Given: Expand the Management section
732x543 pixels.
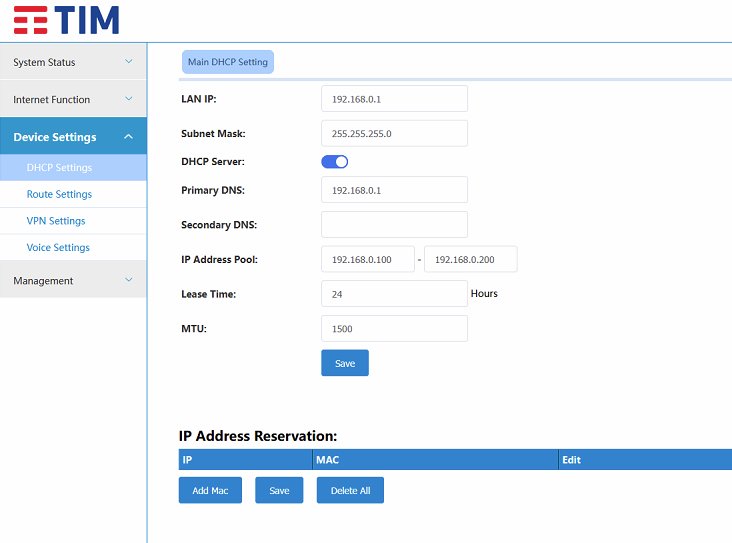Looking at the screenshot, I should click(73, 281).
